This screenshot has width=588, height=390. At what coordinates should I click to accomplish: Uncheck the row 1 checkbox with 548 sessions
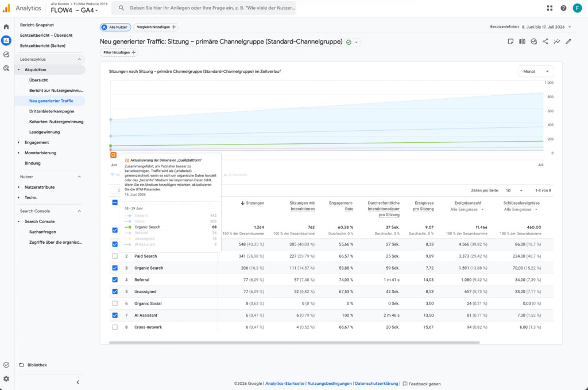pos(115,244)
